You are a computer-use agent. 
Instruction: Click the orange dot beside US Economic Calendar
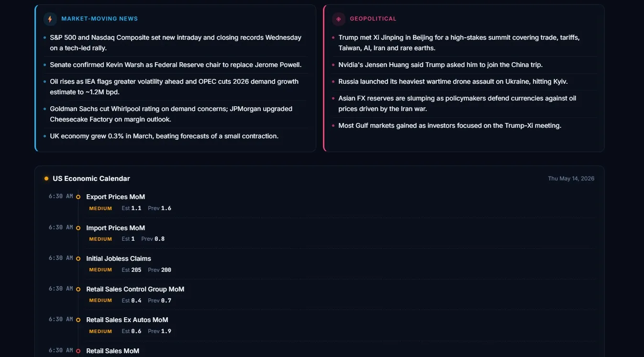tap(46, 178)
